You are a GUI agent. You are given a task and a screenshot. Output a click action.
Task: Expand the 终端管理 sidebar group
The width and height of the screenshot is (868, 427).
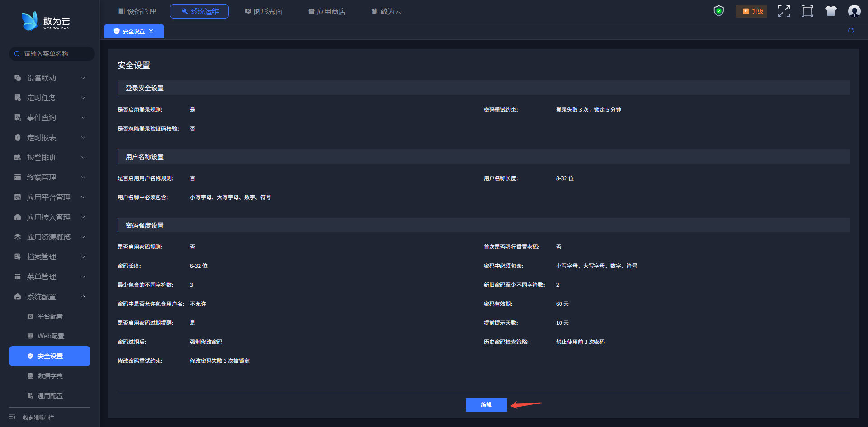50,178
